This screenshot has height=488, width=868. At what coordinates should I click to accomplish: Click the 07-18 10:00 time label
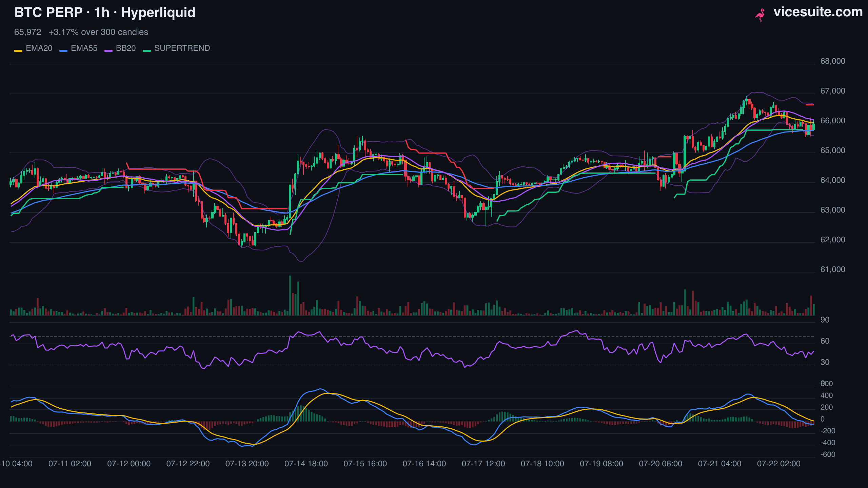[542, 464]
